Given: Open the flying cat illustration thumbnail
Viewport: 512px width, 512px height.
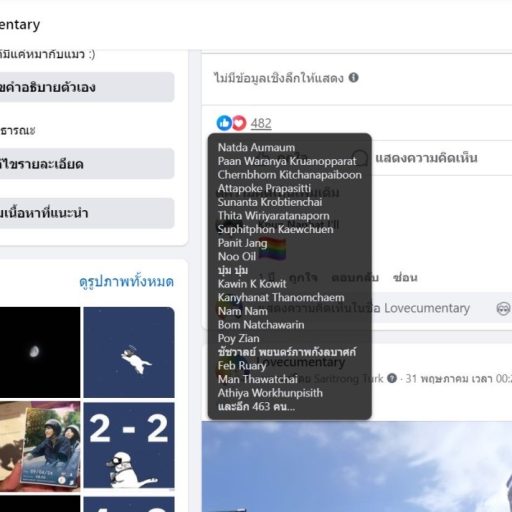Looking at the screenshot, I should (x=129, y=352).
